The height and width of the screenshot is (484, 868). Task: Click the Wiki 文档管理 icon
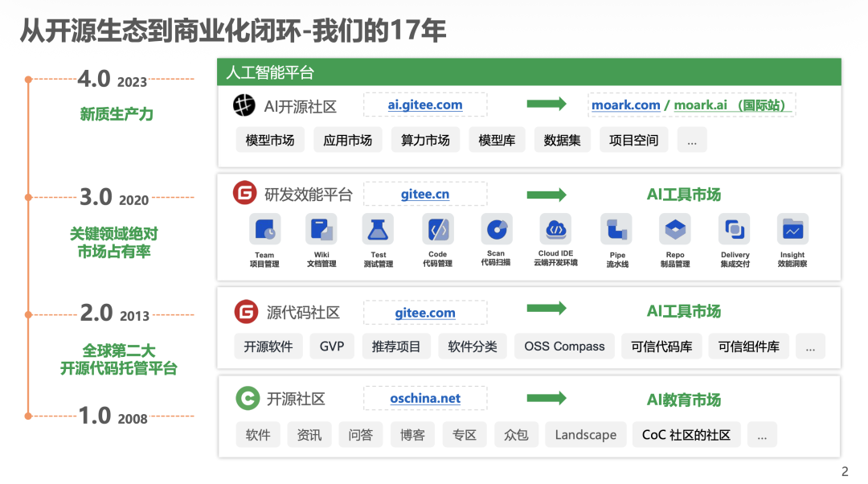pyautogui.click(x=321, y=229)
